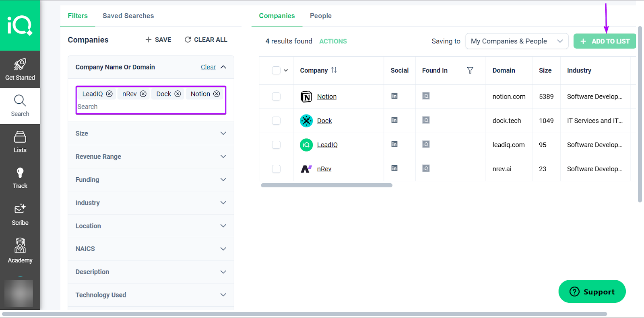
Task: Expand the Location filter
Action: pos(151,226)
